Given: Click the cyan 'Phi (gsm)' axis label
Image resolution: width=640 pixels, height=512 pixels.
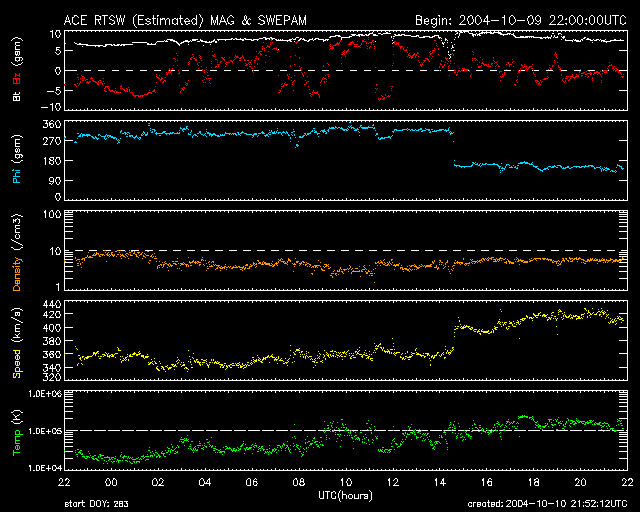Looking at the screenshot, I should point(17,159).
